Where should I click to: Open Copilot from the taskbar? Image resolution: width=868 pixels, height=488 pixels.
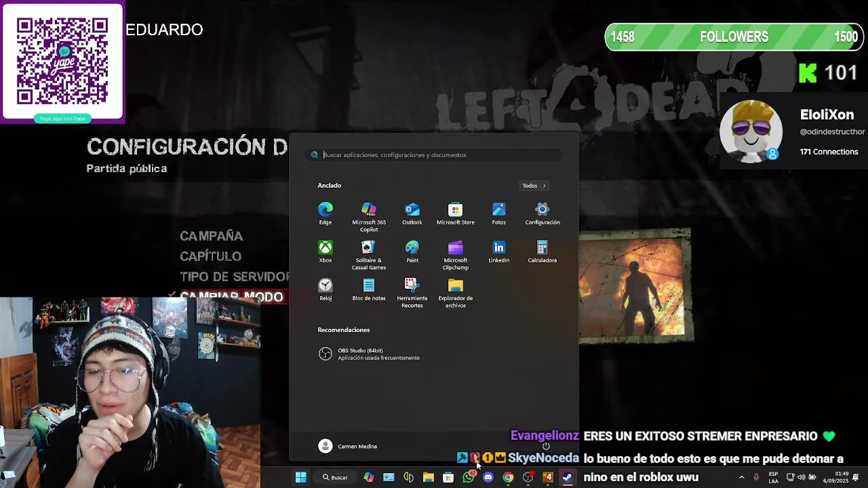coord(368,477)
